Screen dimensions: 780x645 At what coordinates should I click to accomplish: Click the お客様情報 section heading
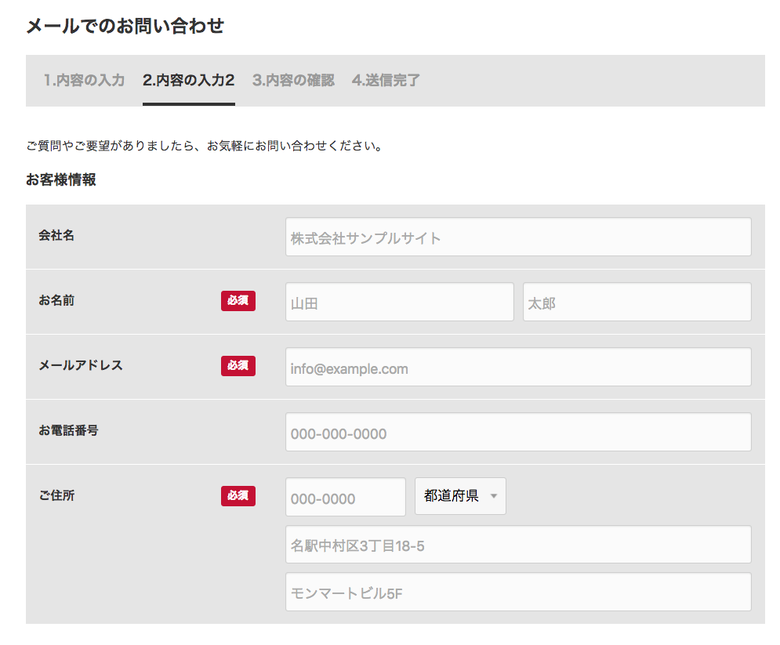coord(61,181)
